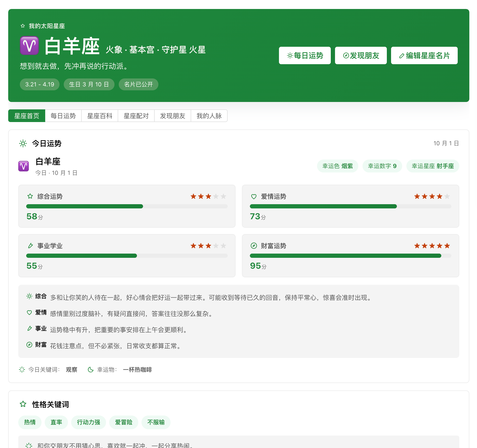The height and width of the screenshot is (448, 477).
Task: Select the 热情 keyword tag
Action: pyautogui.click(x=30, y=422)
